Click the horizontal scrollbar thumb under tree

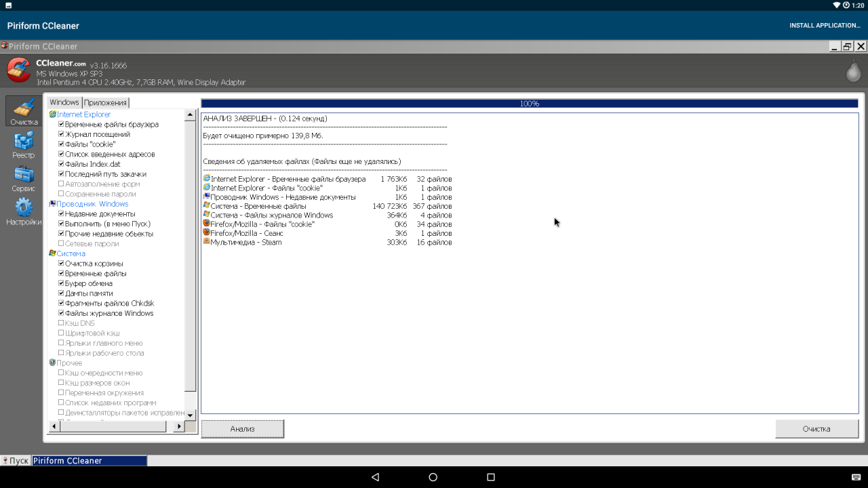(113, 426)
